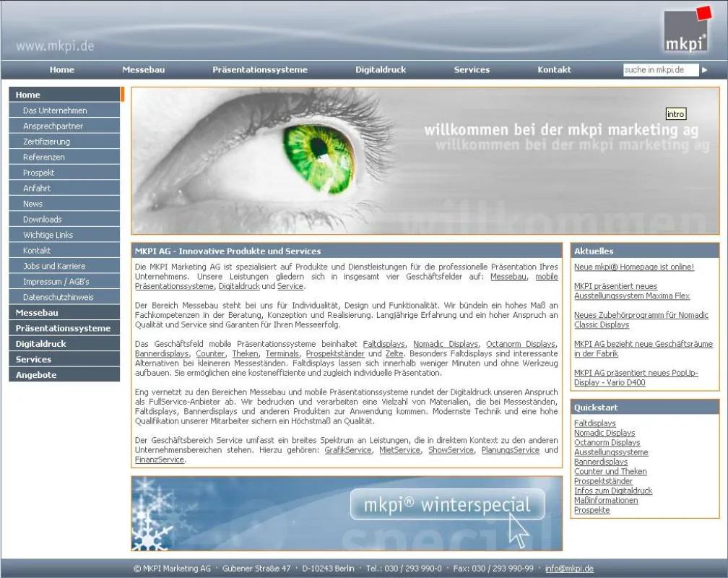Follow 'Nomadic Displays' link in article text
Image resolution: width=728 pixels, height=578 pixels.
click(x=446, y=344)
